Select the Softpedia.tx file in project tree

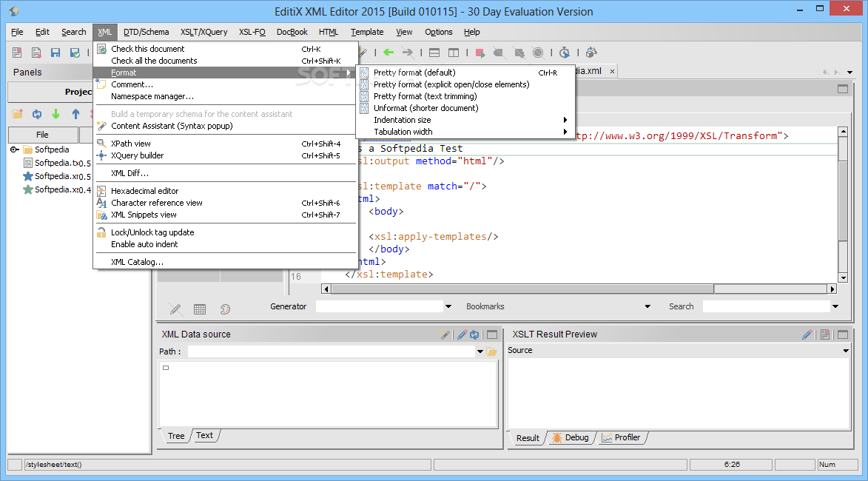coord(56,164)
